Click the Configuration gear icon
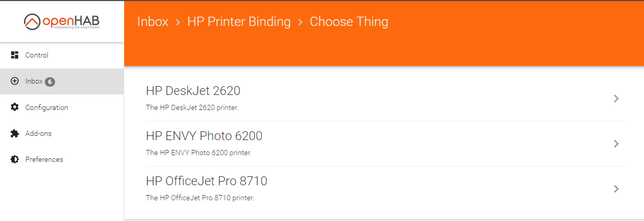Image resolution: width=644 pixels, height=221 pixels. pyautogui.click(x=15, y=107)
